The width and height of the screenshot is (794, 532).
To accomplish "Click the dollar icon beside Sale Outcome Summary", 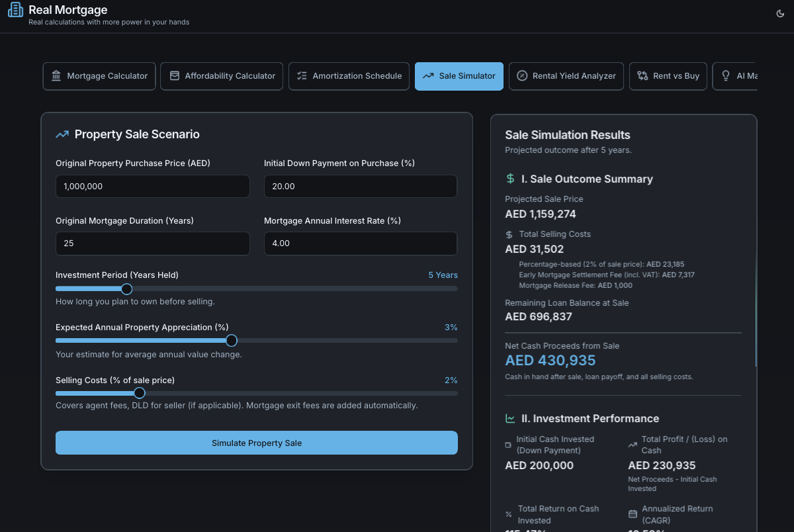I will pos(510,179).
